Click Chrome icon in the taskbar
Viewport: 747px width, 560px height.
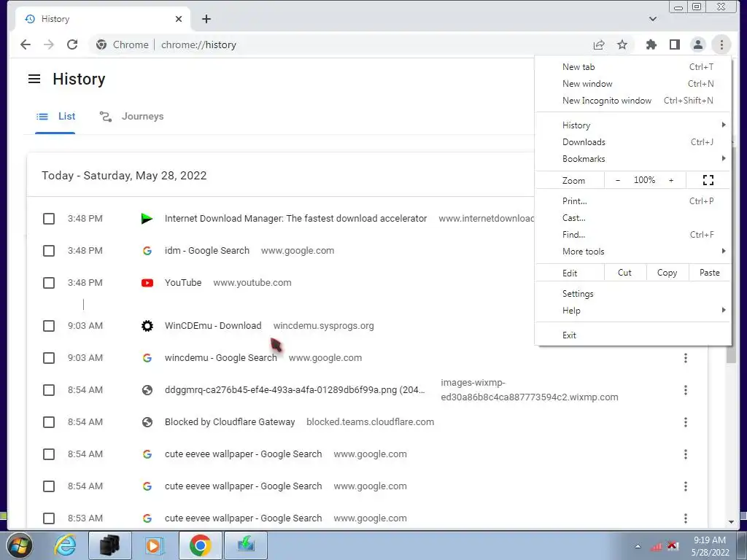(201, 545)
